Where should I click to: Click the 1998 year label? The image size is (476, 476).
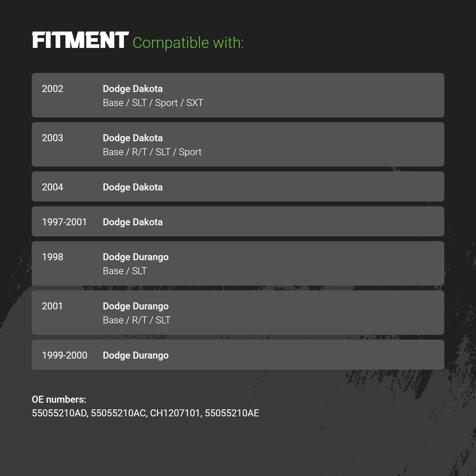(x=53, y=257)
